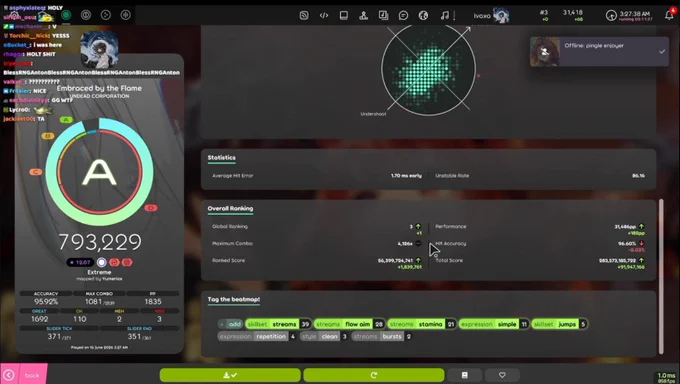680x384 pixels.
Task: Click the Overall Ranking section heading
Action: [x=230, y=208]
